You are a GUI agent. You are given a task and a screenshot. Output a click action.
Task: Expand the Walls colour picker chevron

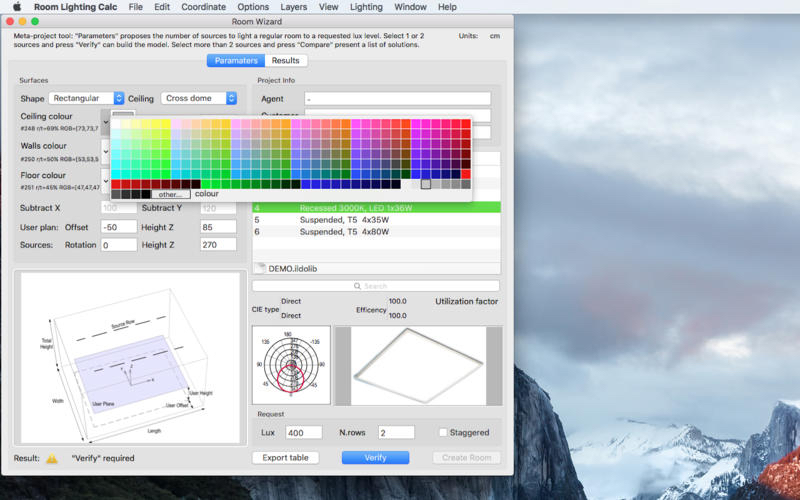pyautogui.click(x=105, y=152)
